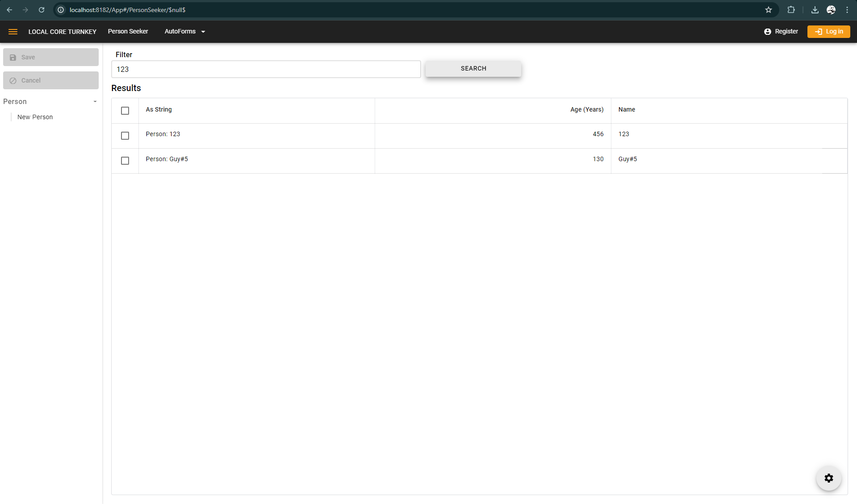Screen dimensions: 857x504
Task: Check the box for Person: 123 row
Action: tap(125, 136)
